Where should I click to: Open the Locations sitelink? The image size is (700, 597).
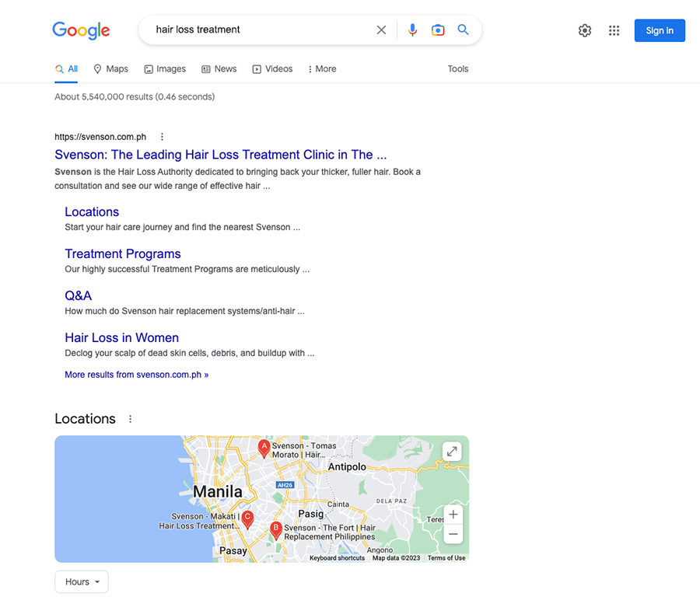92,212
